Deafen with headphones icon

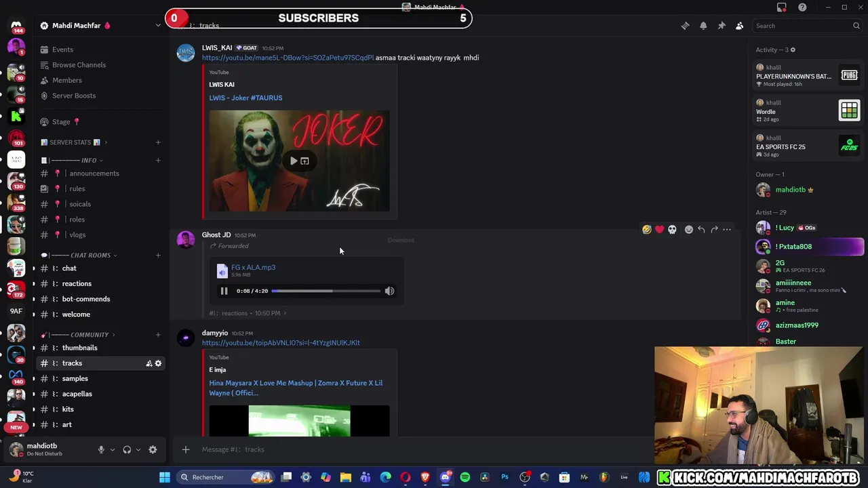click(127, 449)
